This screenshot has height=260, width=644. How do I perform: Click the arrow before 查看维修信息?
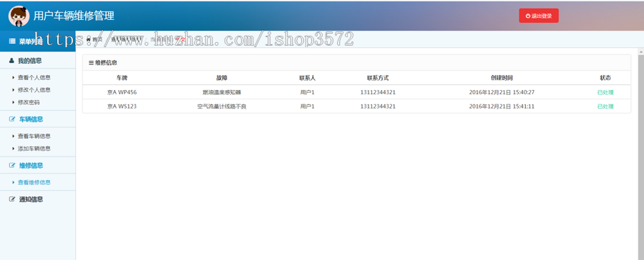coord(14,182)
